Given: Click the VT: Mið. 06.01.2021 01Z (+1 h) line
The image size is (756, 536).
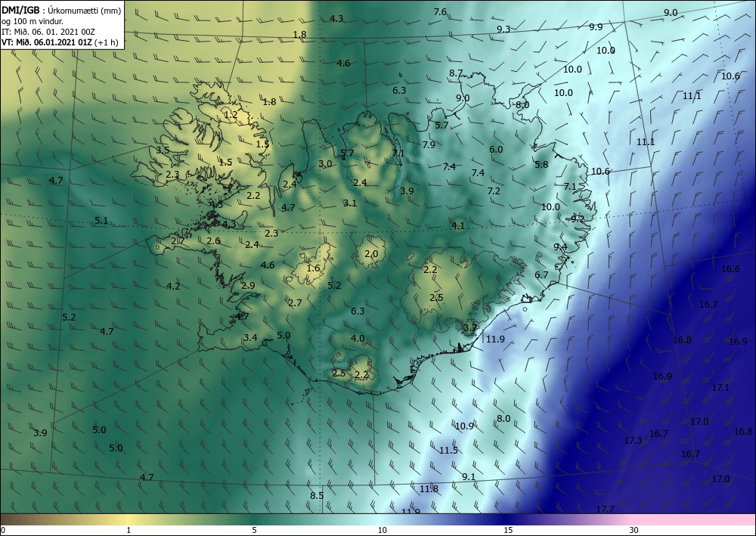Looking at the screenshot, I should pos(58,42).
